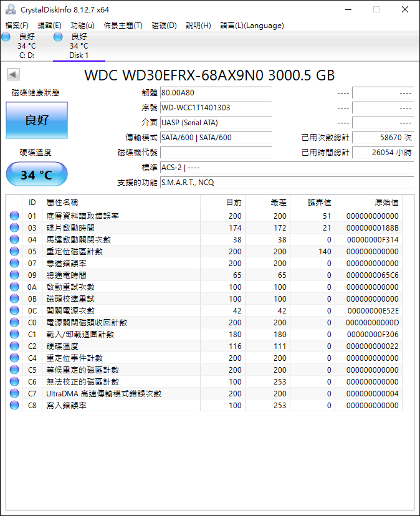Click the 良好 health status button
Screen dimensions: 420x516
(37, 120)
